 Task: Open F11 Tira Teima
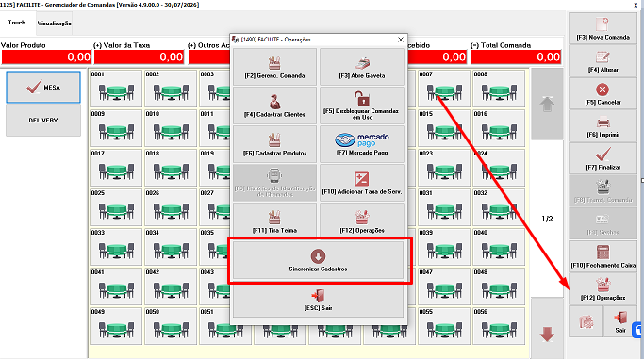274,220
